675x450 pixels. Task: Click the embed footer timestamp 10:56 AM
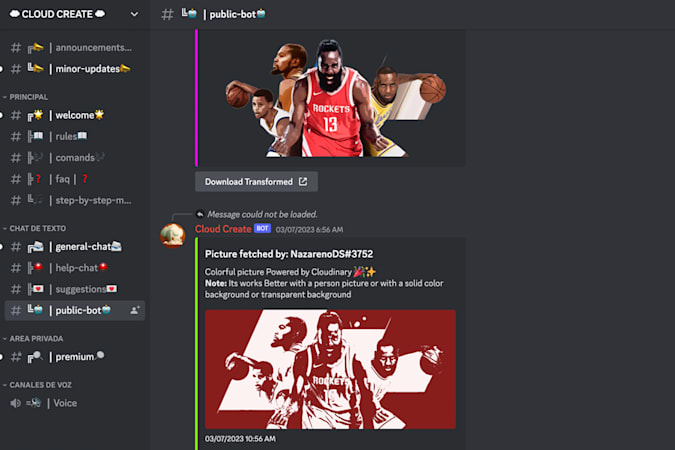(240, 439)
